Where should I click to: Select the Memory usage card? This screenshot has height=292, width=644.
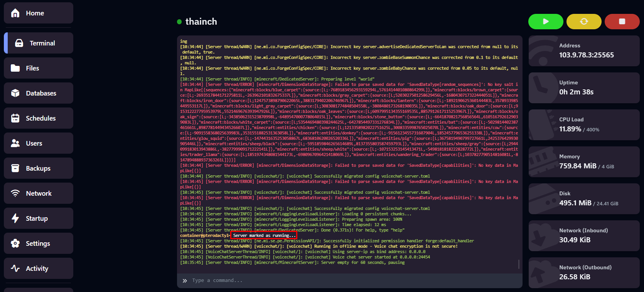pos(584,162)
